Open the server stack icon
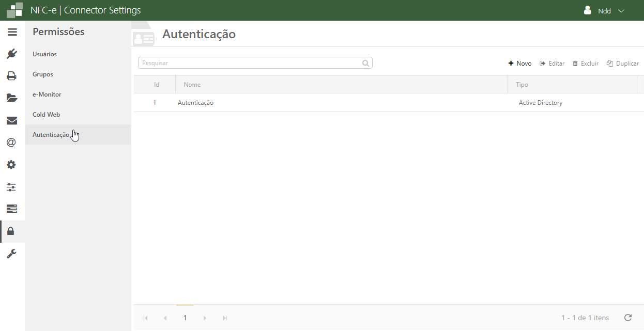Screen dimensions: 644x331 (12, 209)
